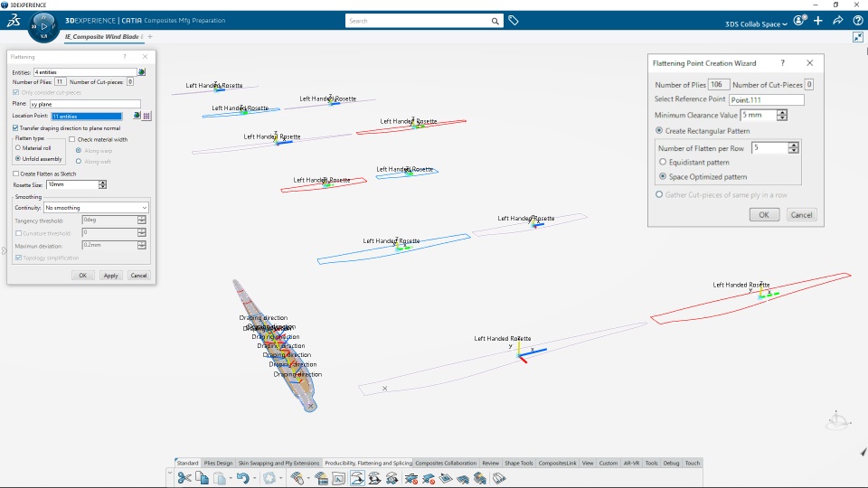The width and height of the screenshot is (868, 488).
Task: Open the flattening point grid wizard icon
Action: pos(146,116)
